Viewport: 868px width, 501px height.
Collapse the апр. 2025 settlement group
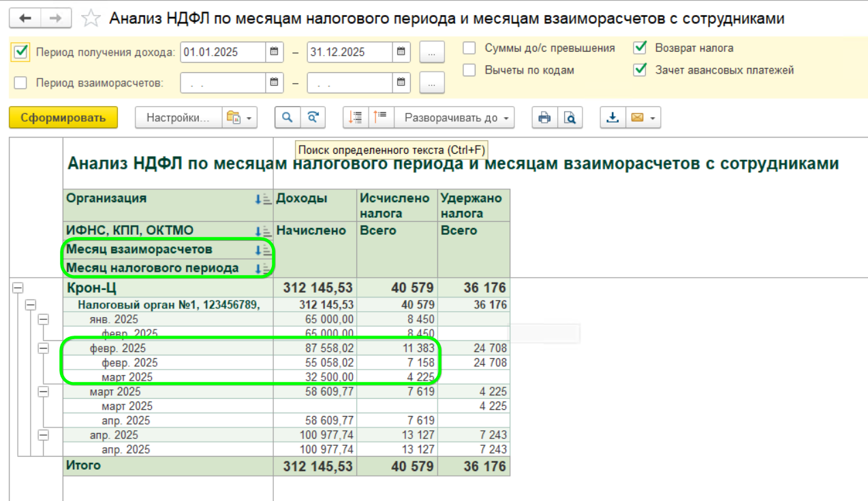pos(43,435)
